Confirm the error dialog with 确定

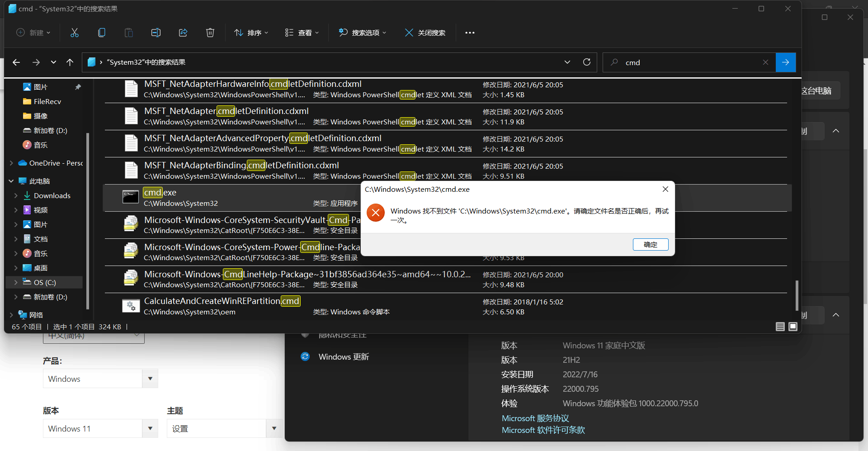[651, 244]
